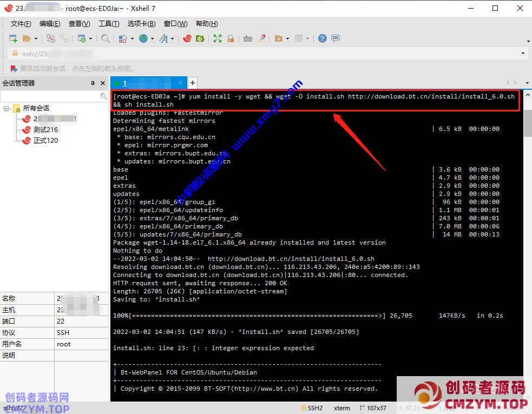This screenshot has width=532, height=414.
Task: Expand the Open folder dropdown arrow
Action: (36, 39)
